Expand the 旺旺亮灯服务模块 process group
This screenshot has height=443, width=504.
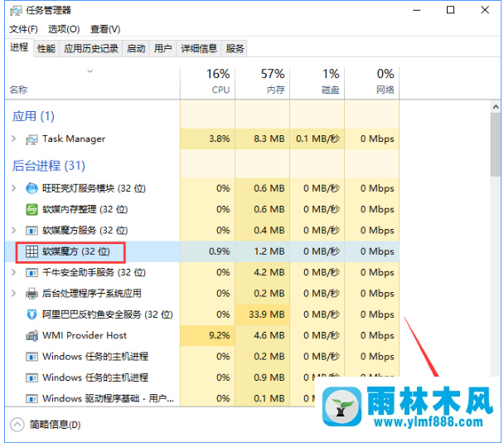click(14, 188)
